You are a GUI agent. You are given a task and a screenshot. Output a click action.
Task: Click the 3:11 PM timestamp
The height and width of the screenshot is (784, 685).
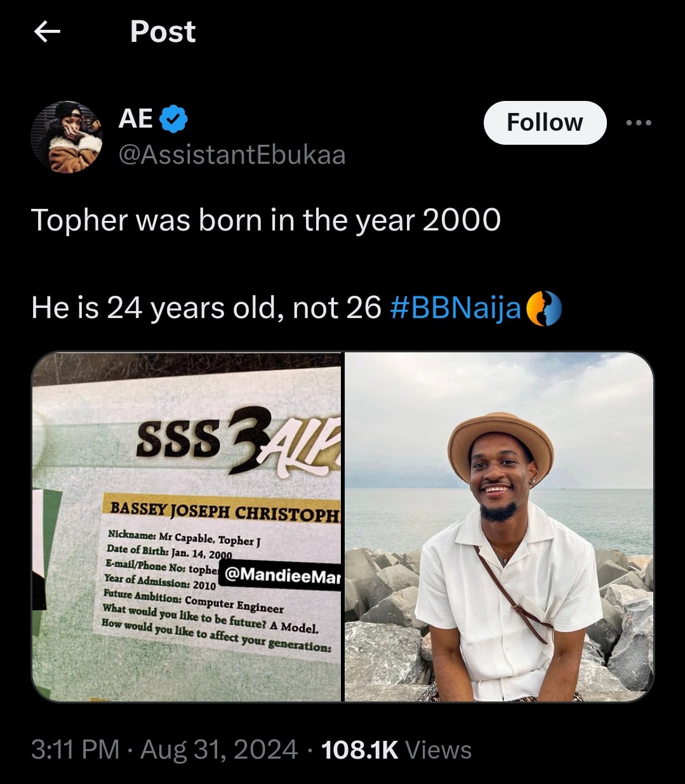[75, 750]
